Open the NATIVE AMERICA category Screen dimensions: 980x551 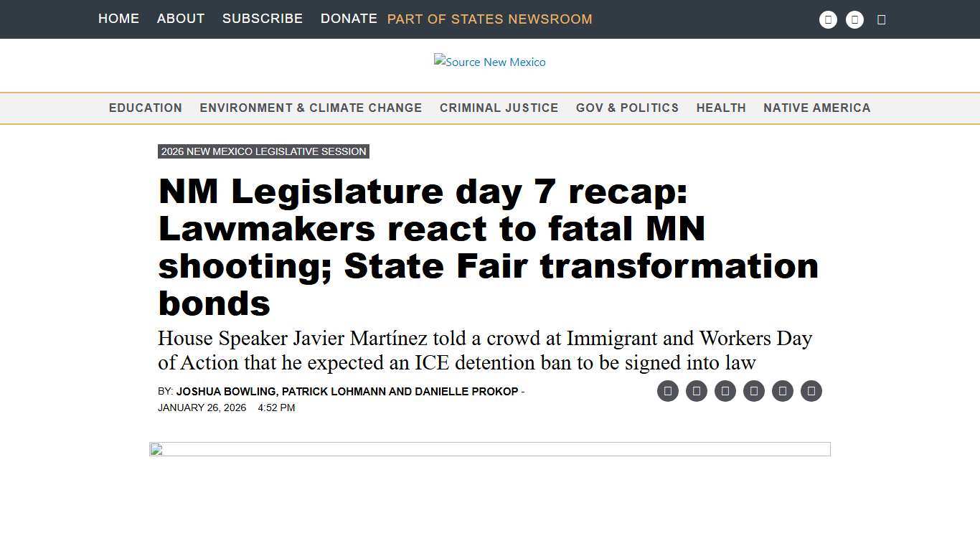[x=816, y=108]
